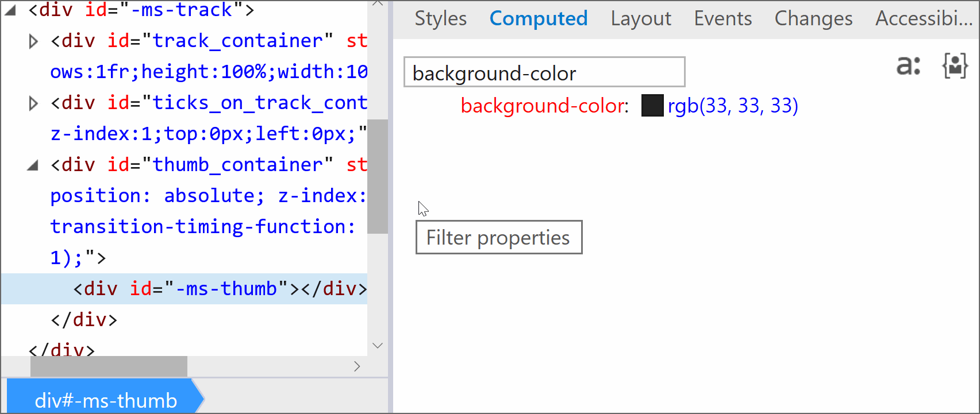Collapse the -ms-track div node

tap(10, 10)
